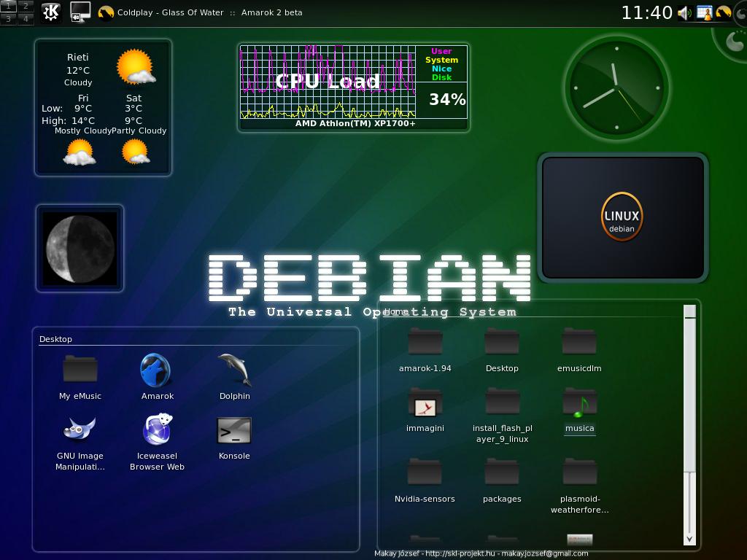Launch Iceweasel Browser Web
The width and height of the screenshot is (747, 560).
[x=158, y=442]
